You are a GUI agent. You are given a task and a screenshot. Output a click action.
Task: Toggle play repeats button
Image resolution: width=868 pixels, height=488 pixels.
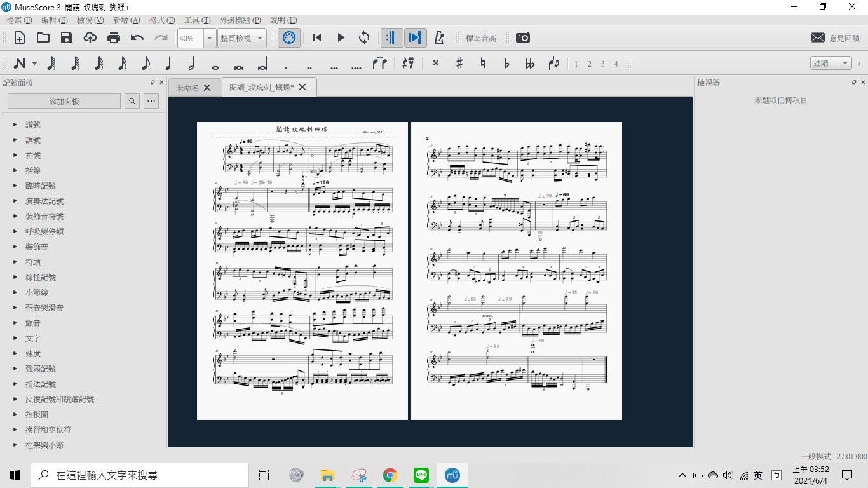tap(391, 37)
